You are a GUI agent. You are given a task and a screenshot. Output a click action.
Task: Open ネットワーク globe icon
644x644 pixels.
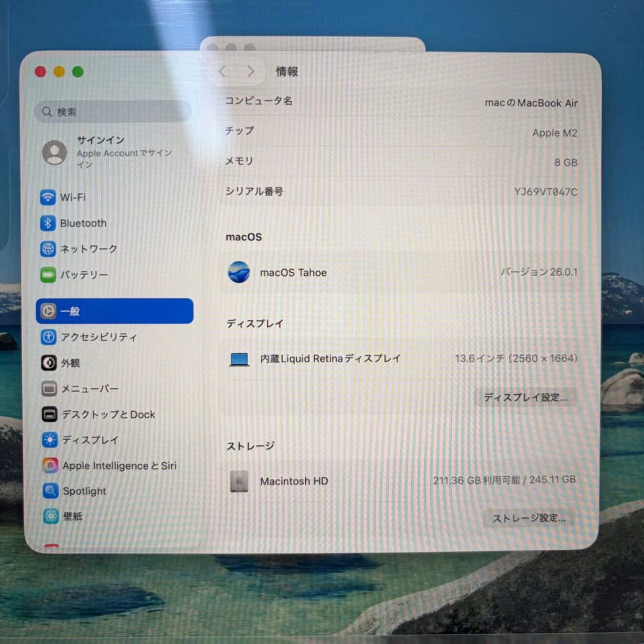(x=48, y=249)
